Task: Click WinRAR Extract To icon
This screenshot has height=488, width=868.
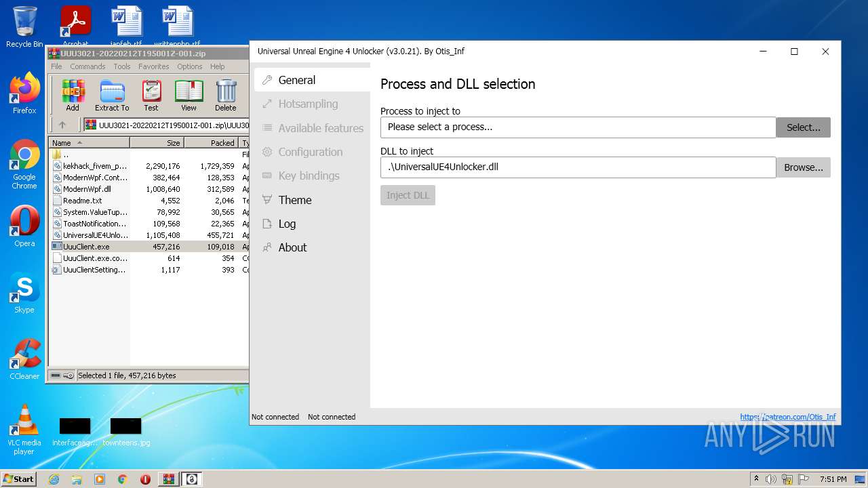Action: click(112, 95)
